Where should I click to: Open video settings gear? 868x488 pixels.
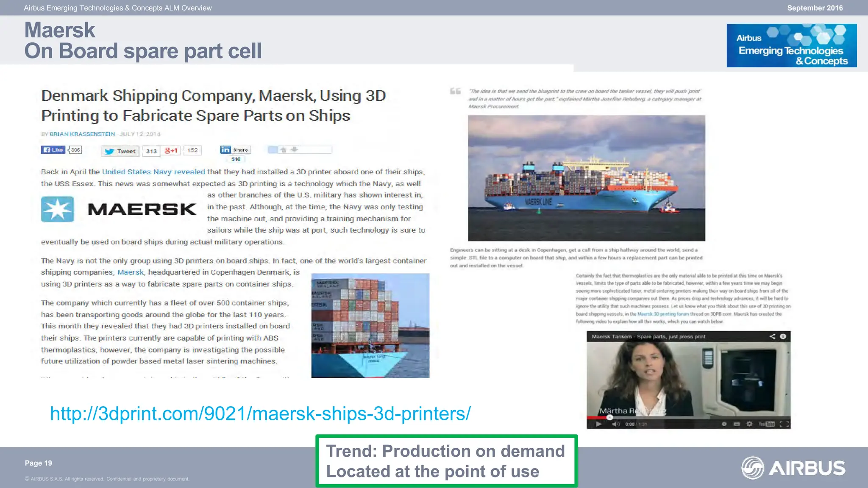click(x=749, y=424)
